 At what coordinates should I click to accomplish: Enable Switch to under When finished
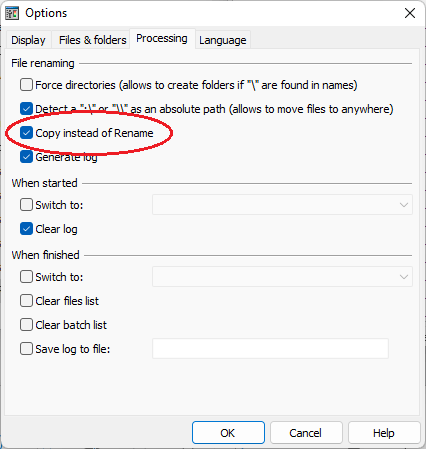(26, 277)
